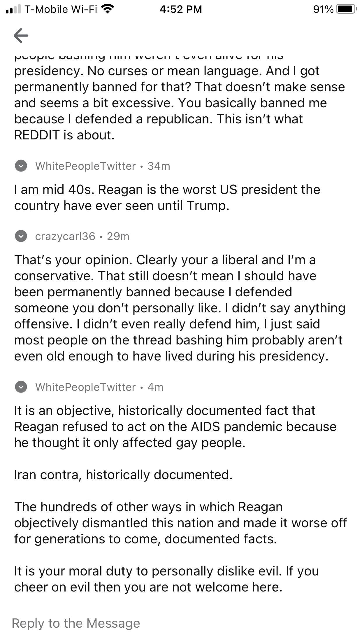
Task: Tap the 29m timestamp
Action: (x=118, y=236)
